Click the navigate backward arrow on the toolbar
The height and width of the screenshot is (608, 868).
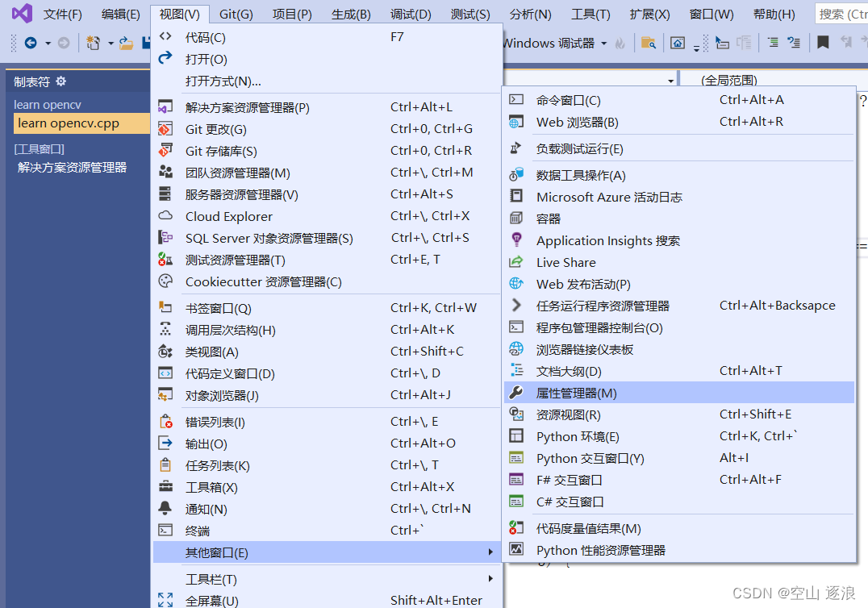(x=31, y=43)
